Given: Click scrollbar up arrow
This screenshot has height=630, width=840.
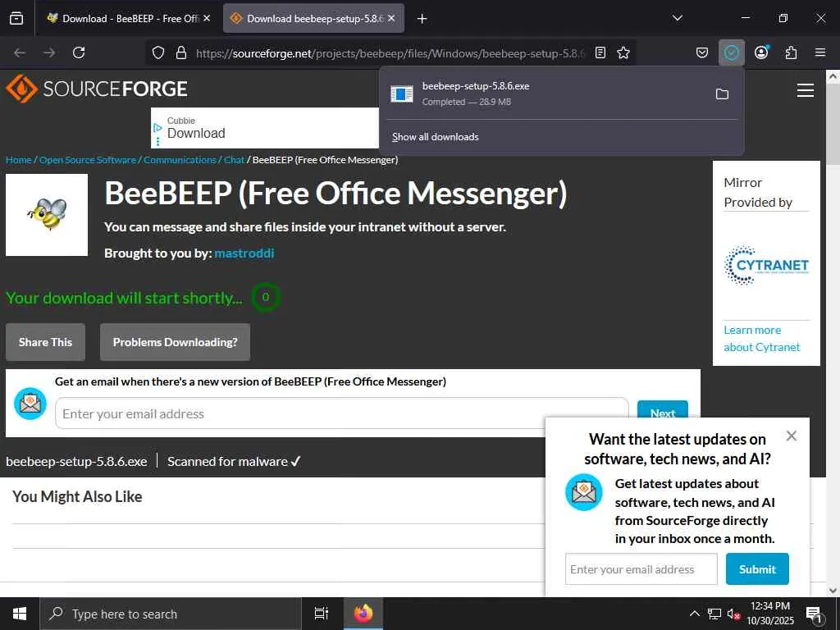Looking at the screenshot, I should pyautogui.click(x=833, y=76).
